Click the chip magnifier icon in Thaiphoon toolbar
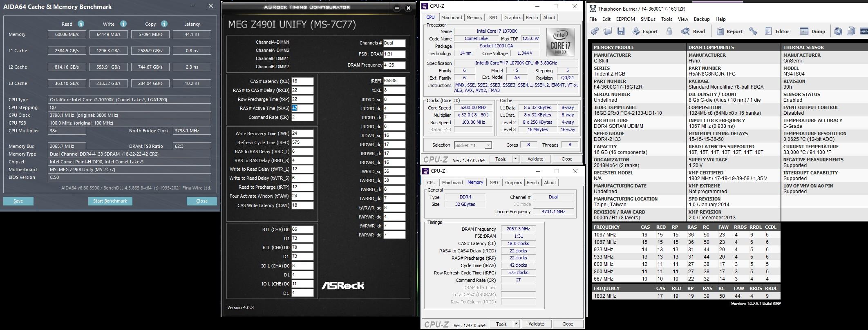Viewport: 868px width, 330px height. 838,31
